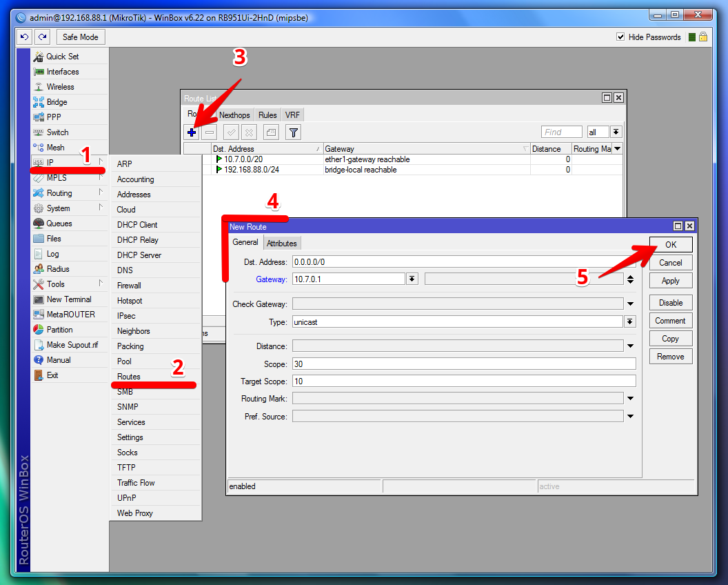Add or remove gateway with up-down arrows
The height and width of the screenshot is (585, 728).
(x=630, y=279)
